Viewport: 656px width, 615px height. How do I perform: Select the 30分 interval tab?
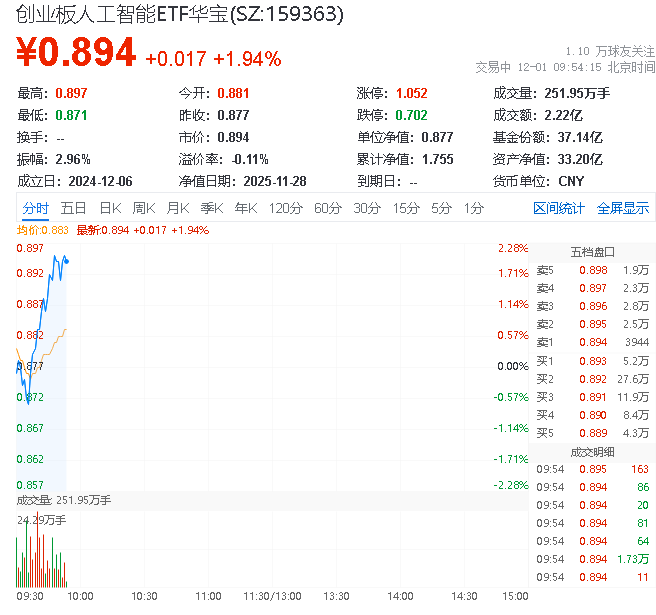(x=367, y=208)
